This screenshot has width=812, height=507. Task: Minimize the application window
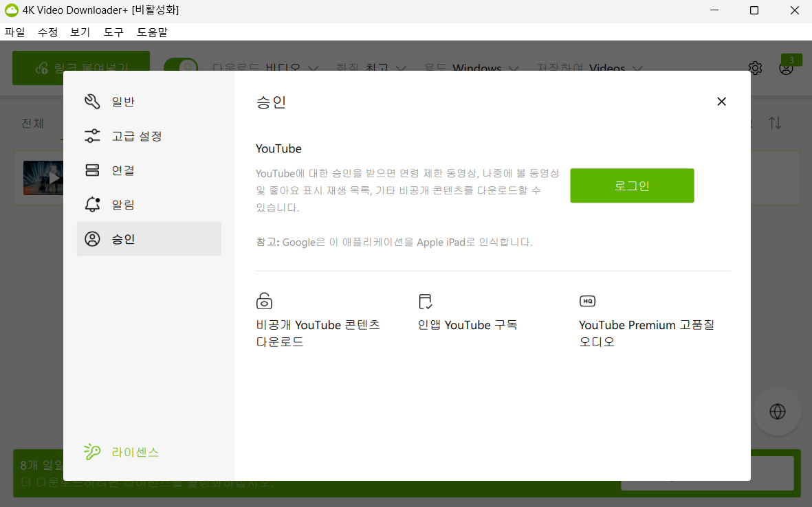(x=714, y=10)
